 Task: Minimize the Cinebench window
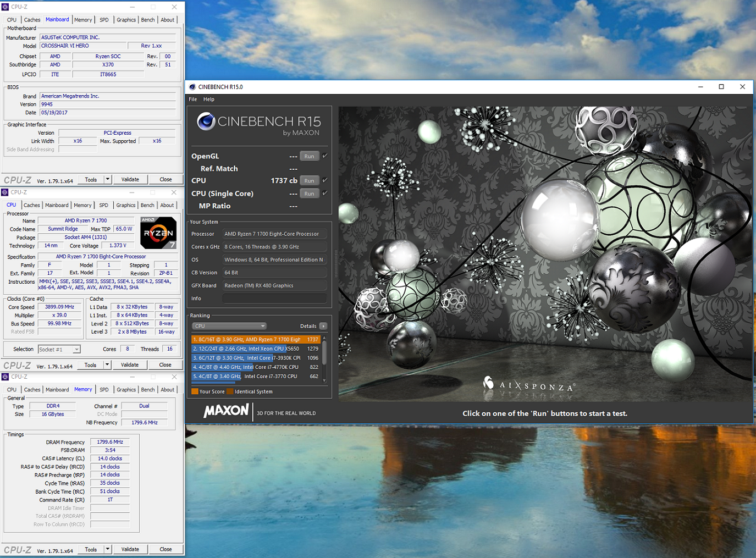[700, 87]
